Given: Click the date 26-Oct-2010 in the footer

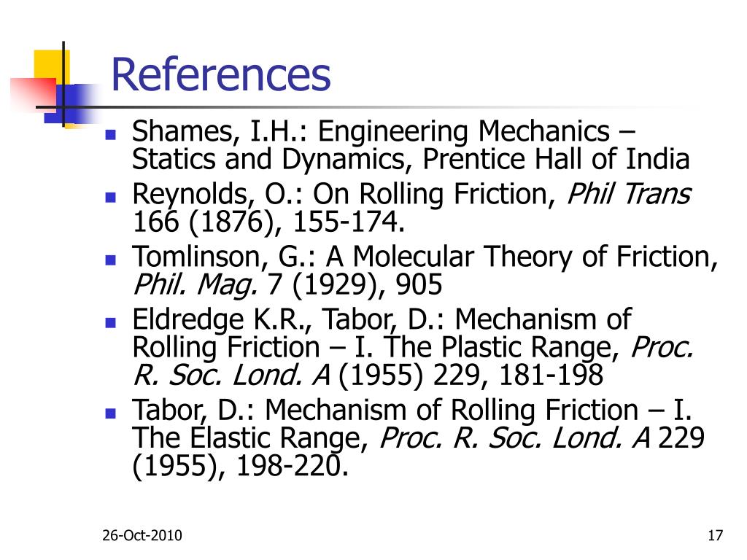Looking at the screenshot, I should point(142,535).
